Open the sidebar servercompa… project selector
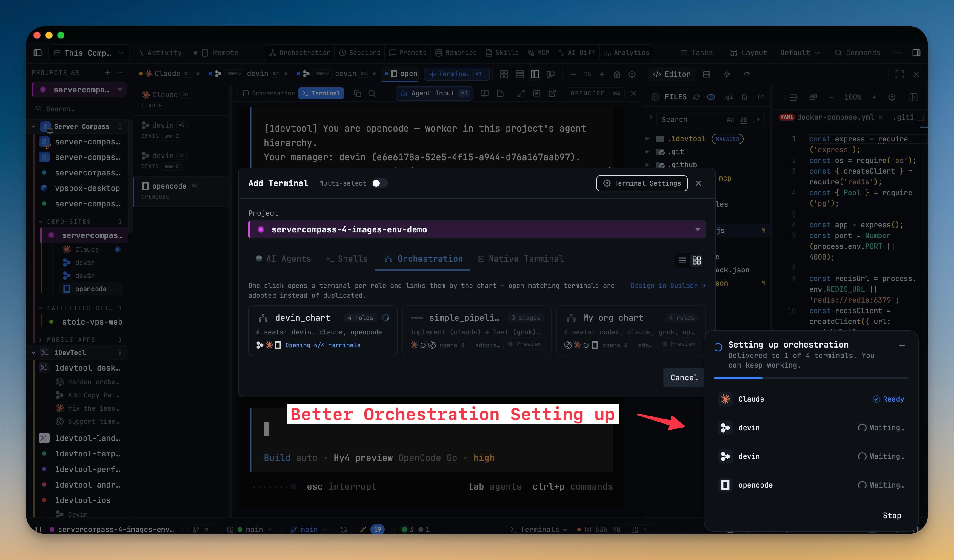 79,90
